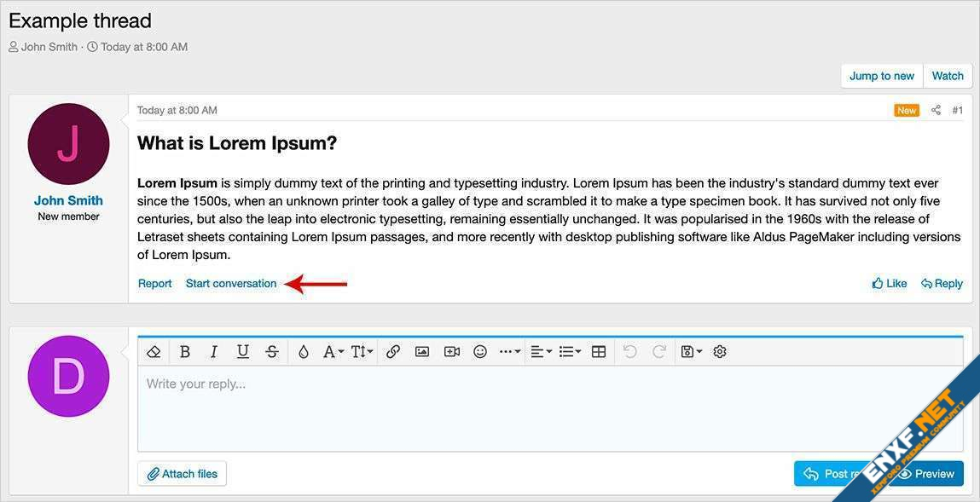This screenshot has width=980, height=502.
Task: Open the text color droplet picker
Action: [303, 351]
